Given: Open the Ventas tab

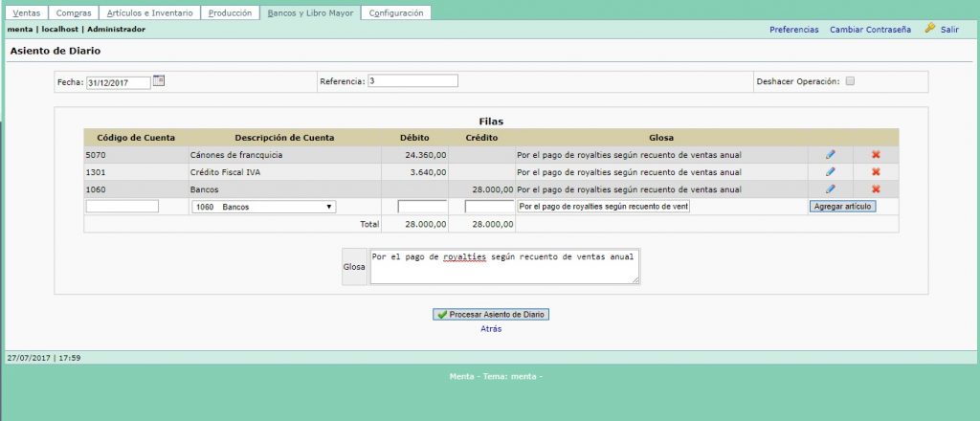Looking at the screenshot, I should pyautogui.click(x=26, y=13).
